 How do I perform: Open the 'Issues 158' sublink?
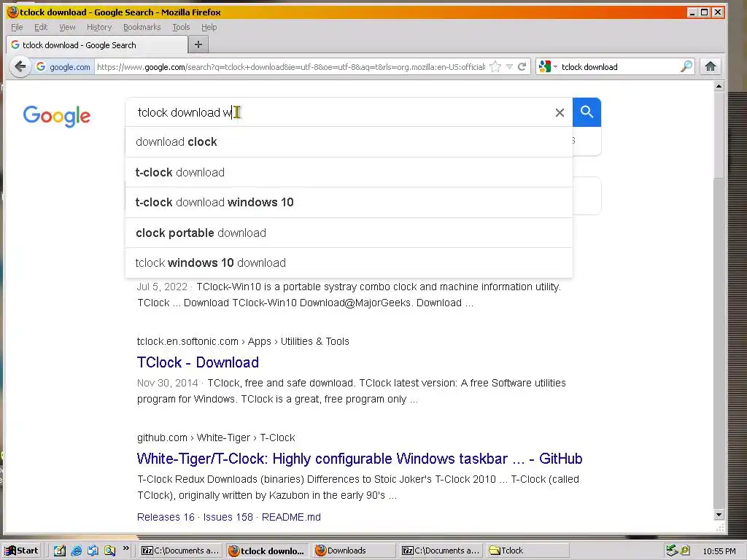[x=228, y=517]
